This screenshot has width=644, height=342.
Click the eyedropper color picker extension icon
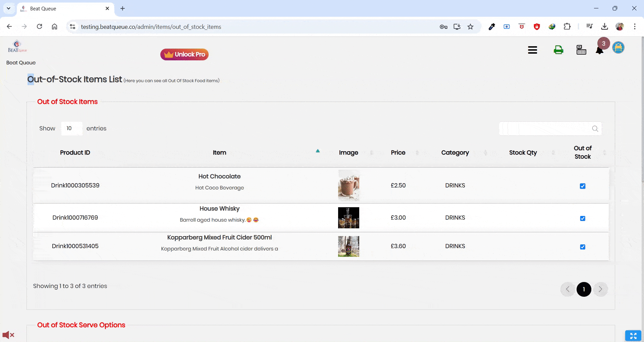coord(492,26)
